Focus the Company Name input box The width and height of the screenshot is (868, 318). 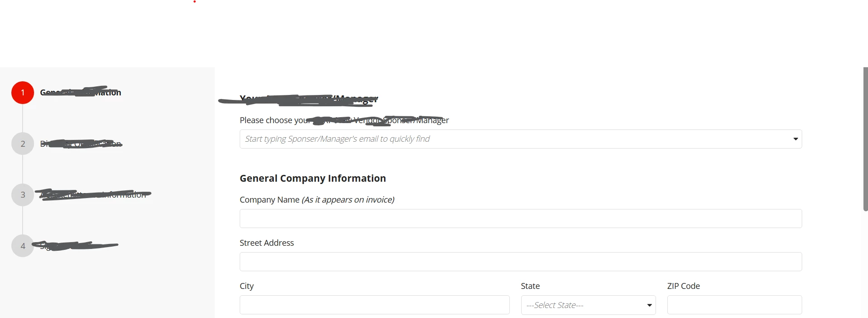click(x=521, y=219)
